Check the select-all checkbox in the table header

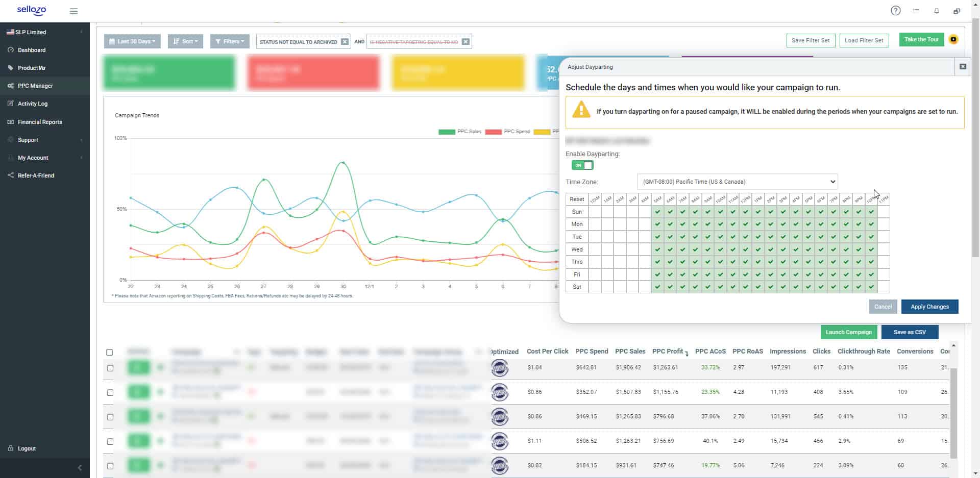pos(109,352)
